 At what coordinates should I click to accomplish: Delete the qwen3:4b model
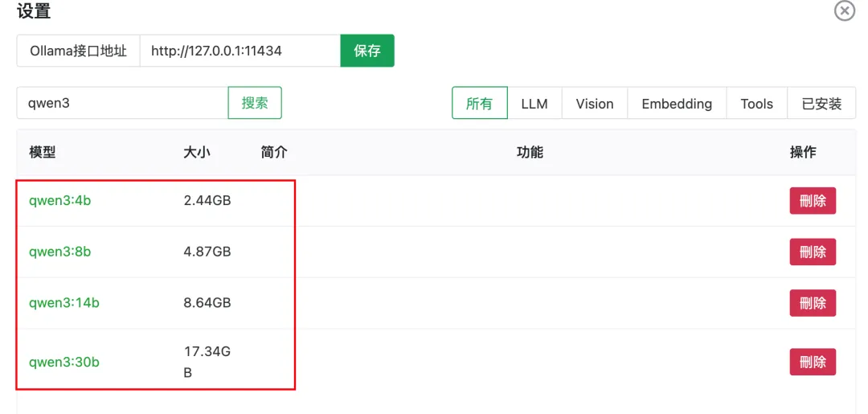point(813,200)
